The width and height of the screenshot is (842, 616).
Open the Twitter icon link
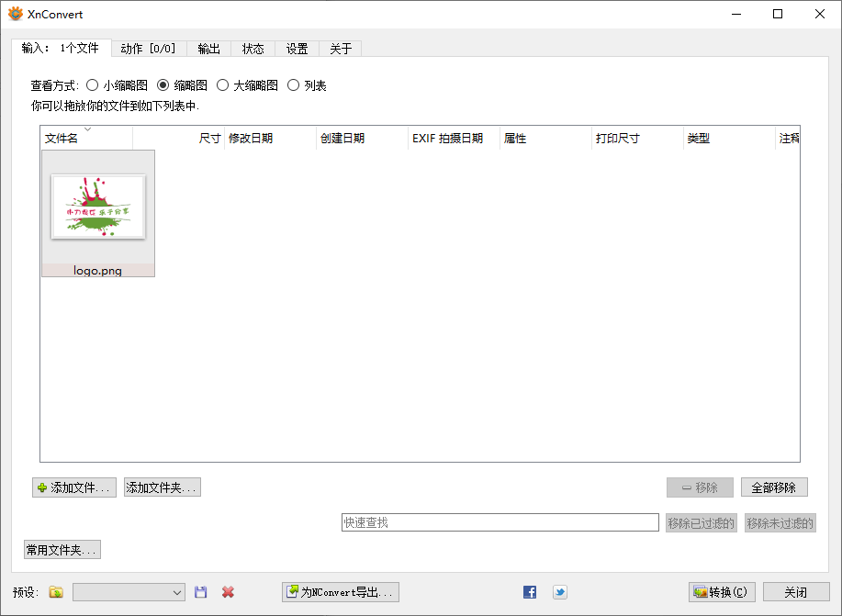(x=559, y=592)
